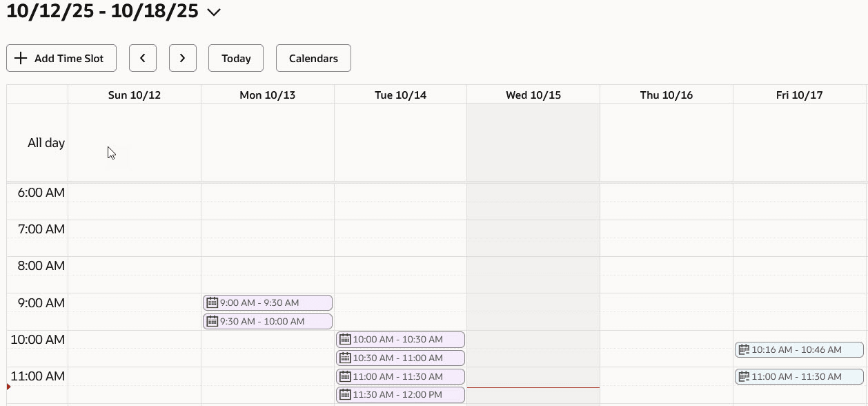Open the Calendars panel

coord(313,58)
